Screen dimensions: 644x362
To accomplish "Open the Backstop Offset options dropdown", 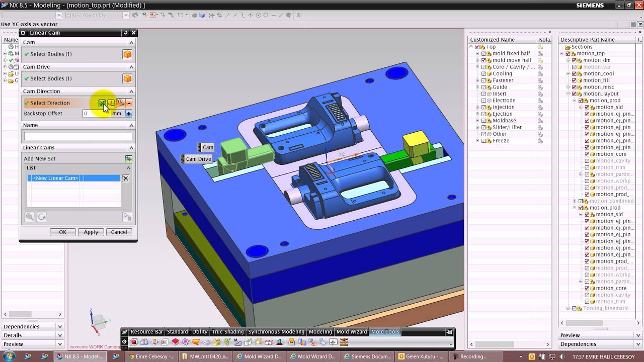I will point(129,114).
